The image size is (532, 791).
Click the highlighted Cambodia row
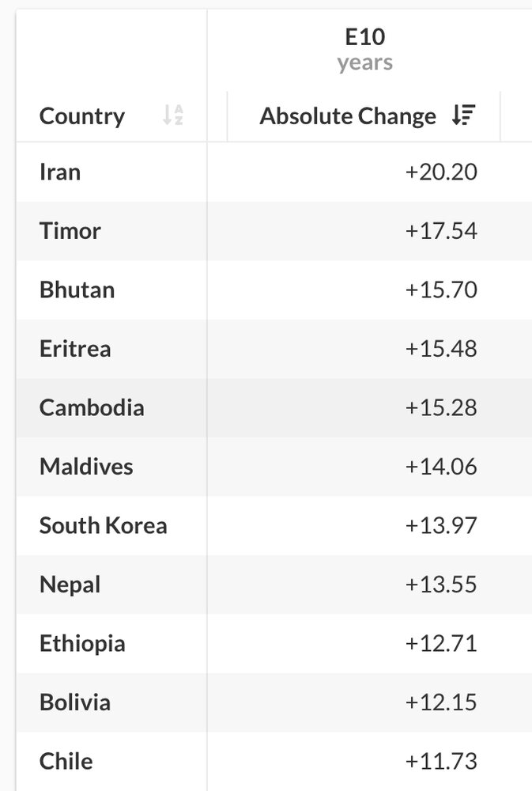(274, 408)
